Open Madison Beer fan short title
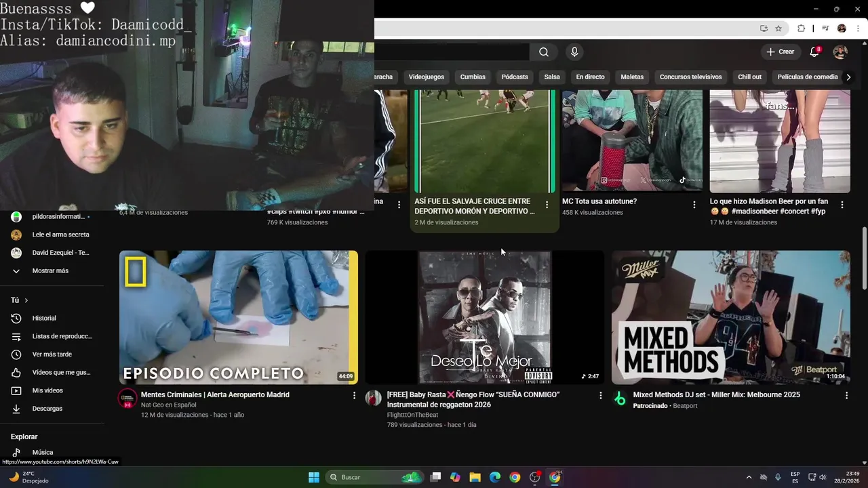868x488 pixels. (769, 206)
